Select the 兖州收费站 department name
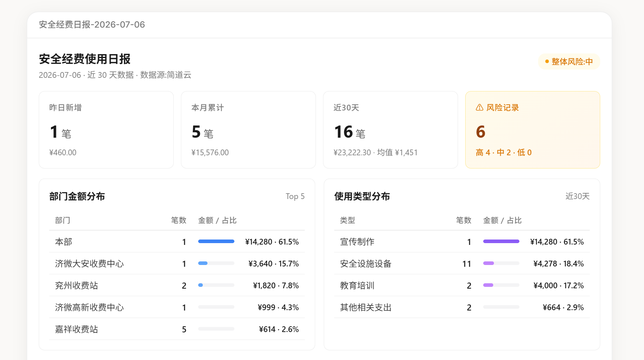Image resolution: width=644 pixels, height=360 pixels. 76,285
